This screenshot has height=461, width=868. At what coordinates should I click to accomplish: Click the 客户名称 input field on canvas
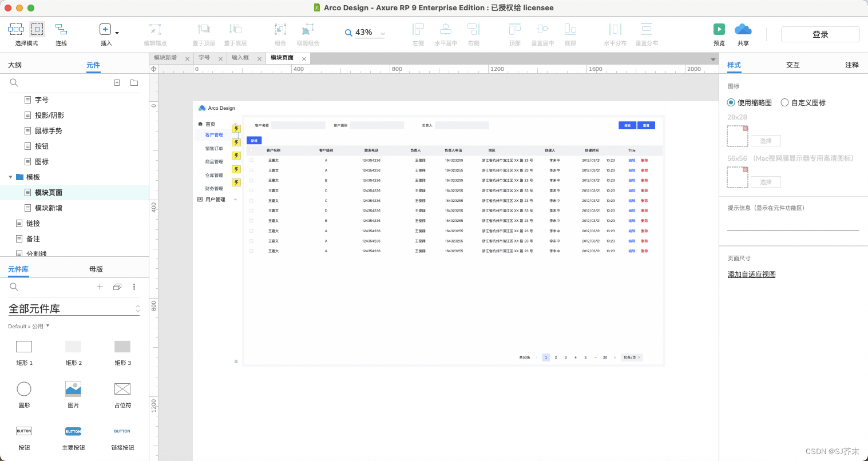298,125
